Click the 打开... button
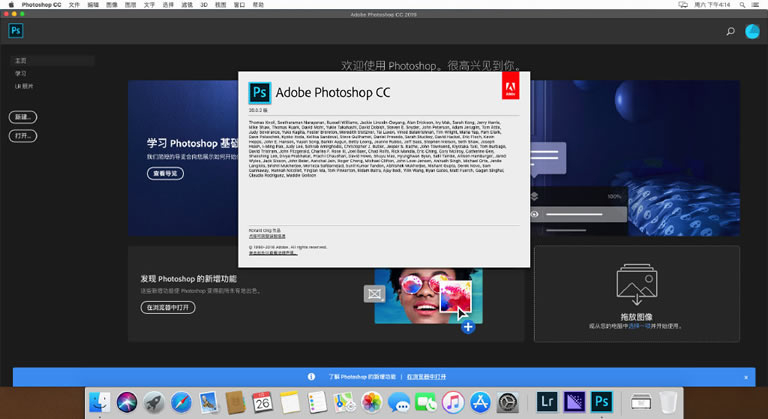Image resolution: width=768 pixels, height=419 pixels. pyautogui.click(x=23, y=136)
